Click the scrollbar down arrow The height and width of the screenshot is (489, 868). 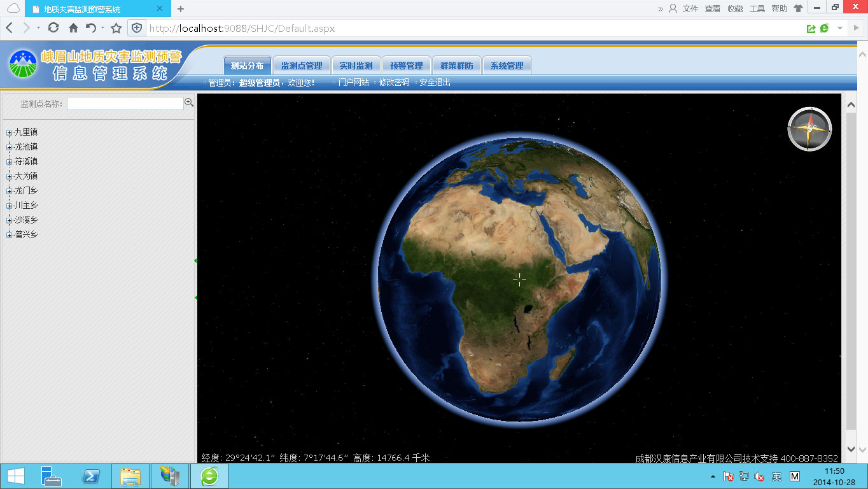coord(851,450)
